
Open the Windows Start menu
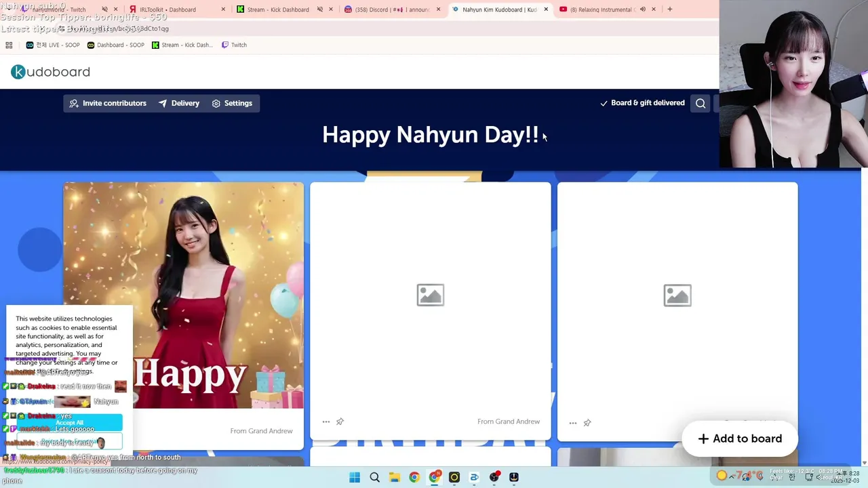355,477
